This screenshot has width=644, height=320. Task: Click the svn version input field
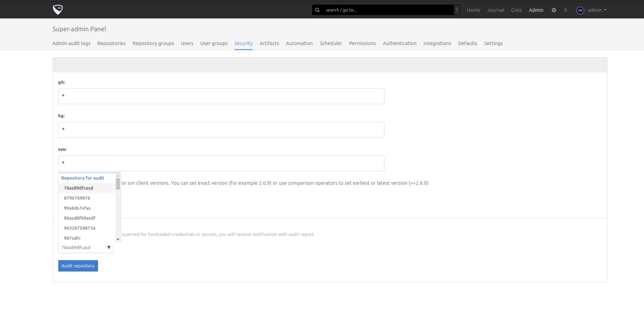coord(221,163)
